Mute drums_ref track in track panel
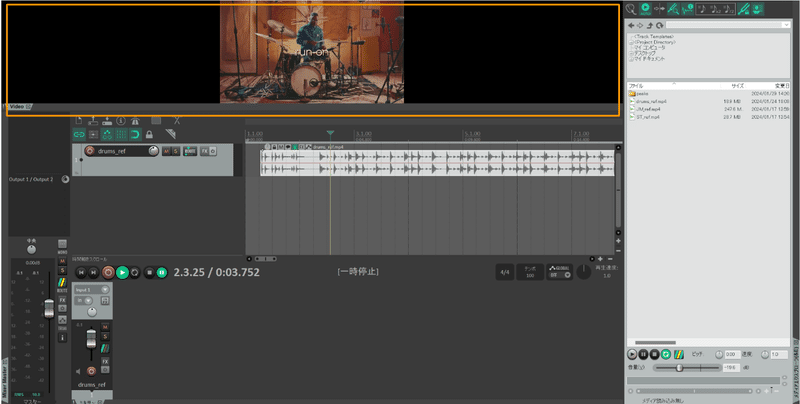Screen dimensions: 800x404 166,151
